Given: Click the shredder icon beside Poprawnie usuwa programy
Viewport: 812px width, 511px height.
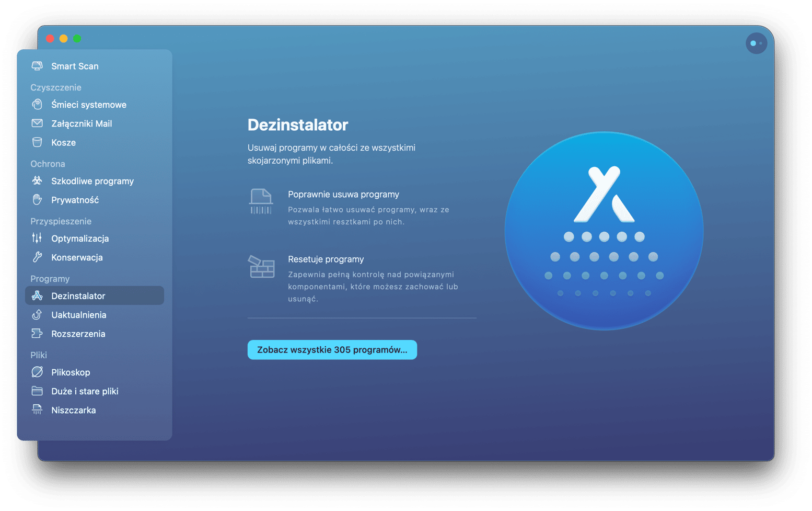Looking at the screenshot, I should tap(261, 202).
